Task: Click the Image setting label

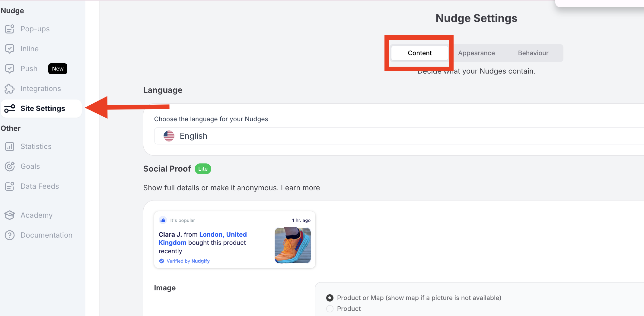Action: (165, 288)
